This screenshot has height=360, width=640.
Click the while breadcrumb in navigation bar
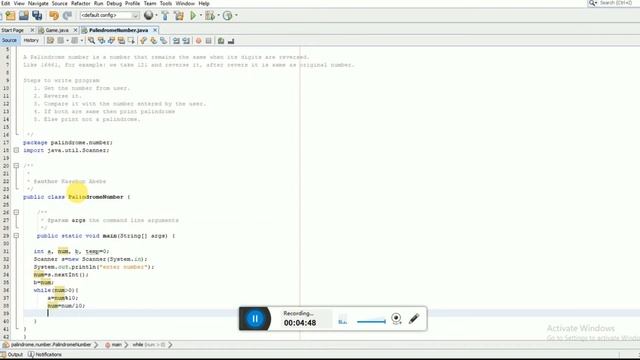149,345
